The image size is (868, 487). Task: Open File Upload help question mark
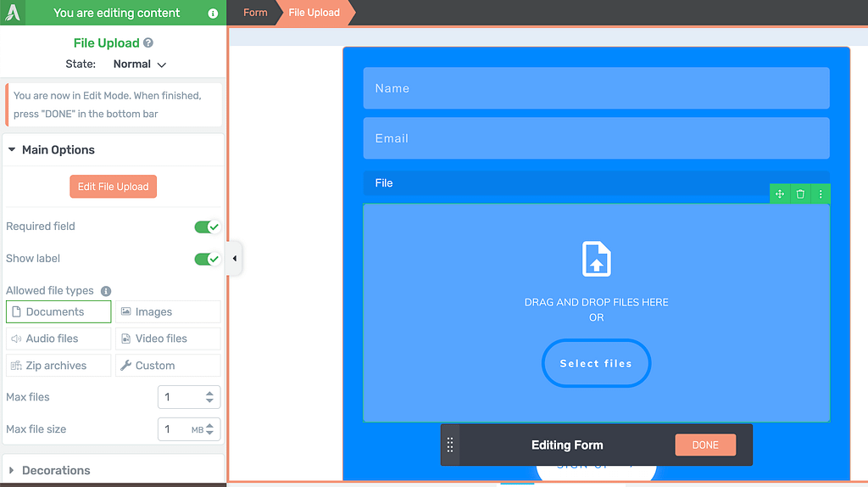(x=148, y=42)
